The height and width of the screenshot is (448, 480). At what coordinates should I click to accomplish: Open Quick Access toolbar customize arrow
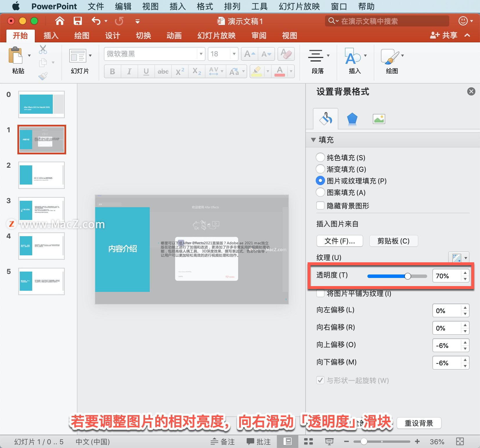(x=138, y=21)
